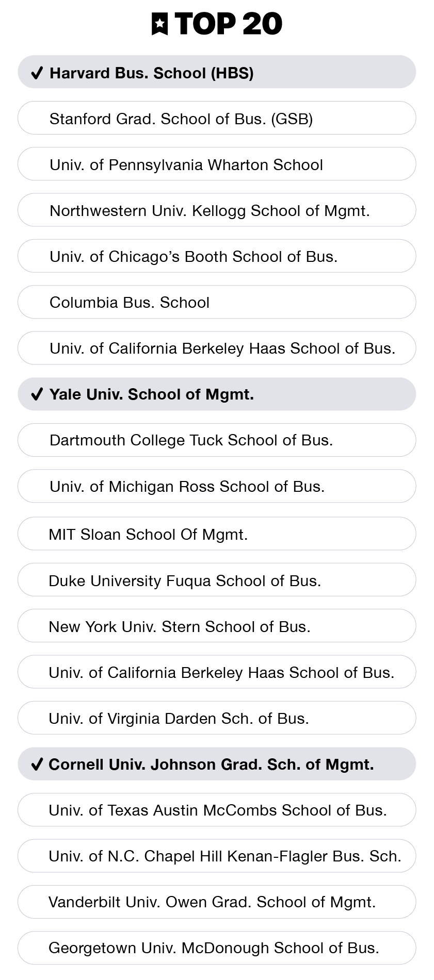
Task: Pick Duke University Fuqua School of Bus.
Action: pos(217,580)
